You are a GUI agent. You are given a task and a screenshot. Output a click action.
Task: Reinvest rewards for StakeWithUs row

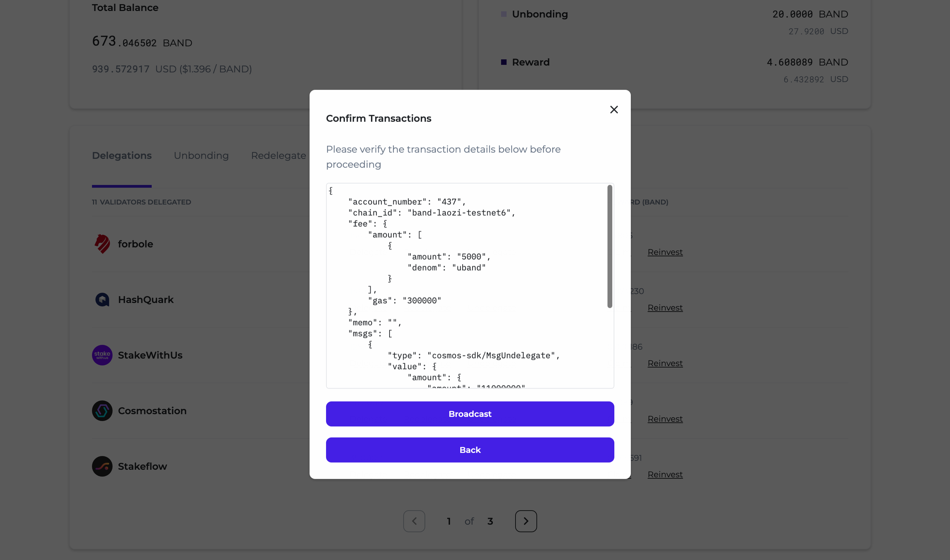click(665, 363)
